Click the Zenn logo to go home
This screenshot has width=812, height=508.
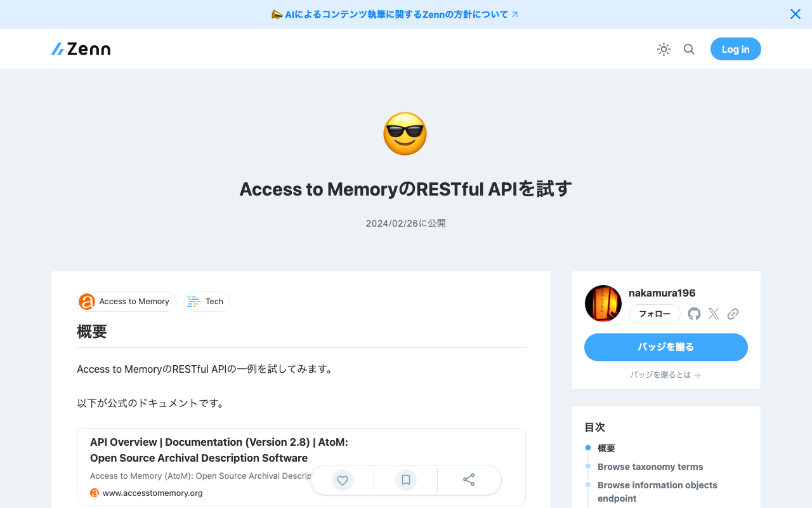[x=80, y=49]
